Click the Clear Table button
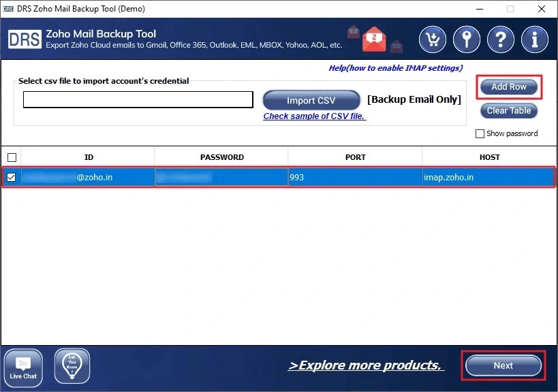Image resolution: width=558 pixels, height=392 pixels. coord(509,110)
